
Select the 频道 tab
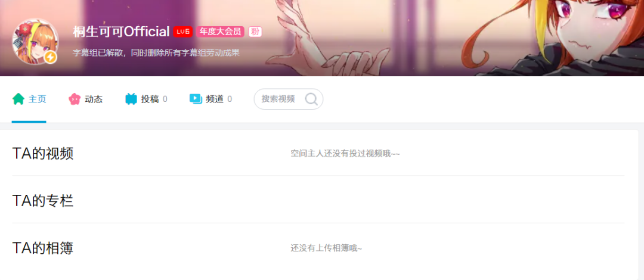point(210,99)
